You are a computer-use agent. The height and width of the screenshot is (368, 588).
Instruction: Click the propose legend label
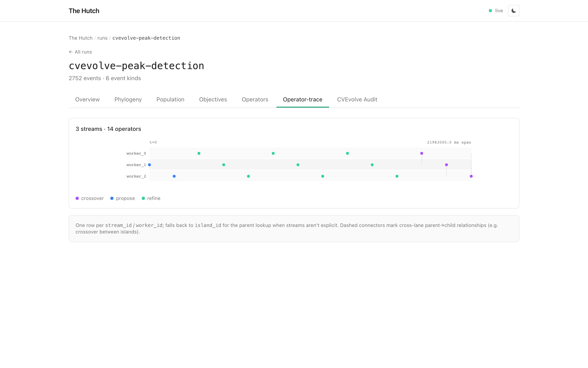tap(125, 198)
